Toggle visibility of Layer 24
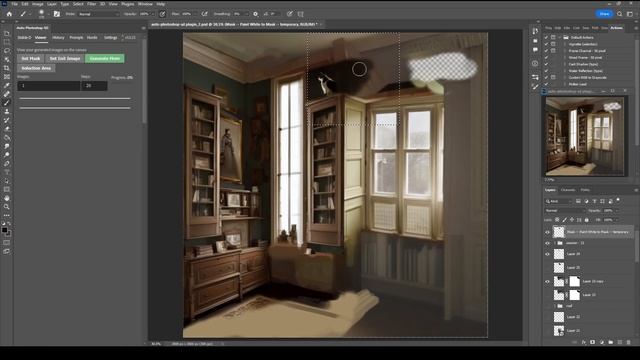This screenshot has width=640, height=360. (547, 254)
